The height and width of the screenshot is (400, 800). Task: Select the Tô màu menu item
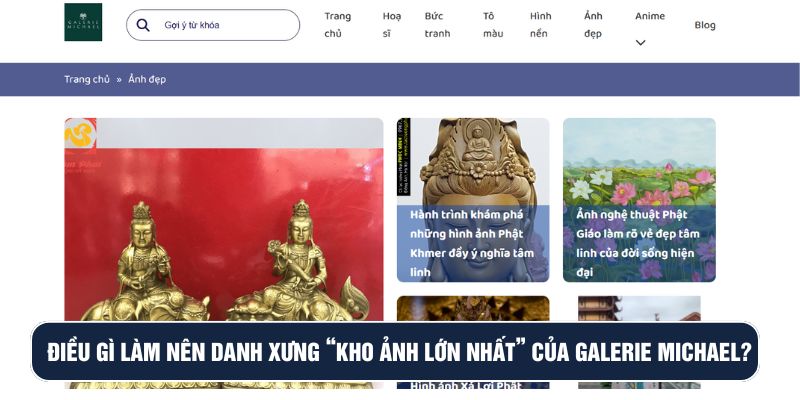[x=493, y=25]
